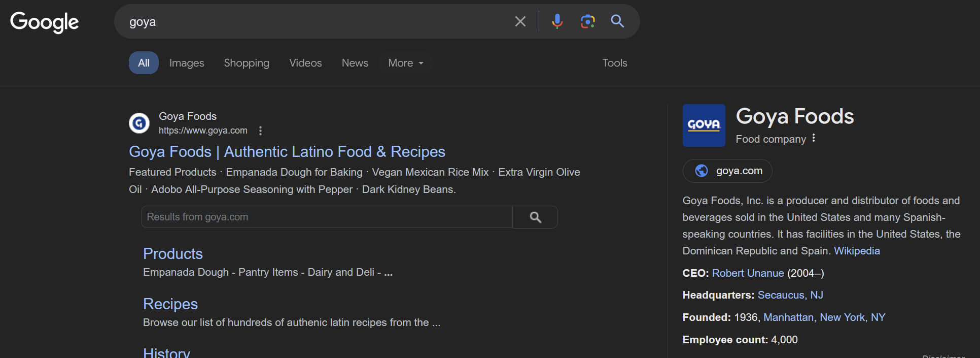Switch to the Shopping tab

247,63
